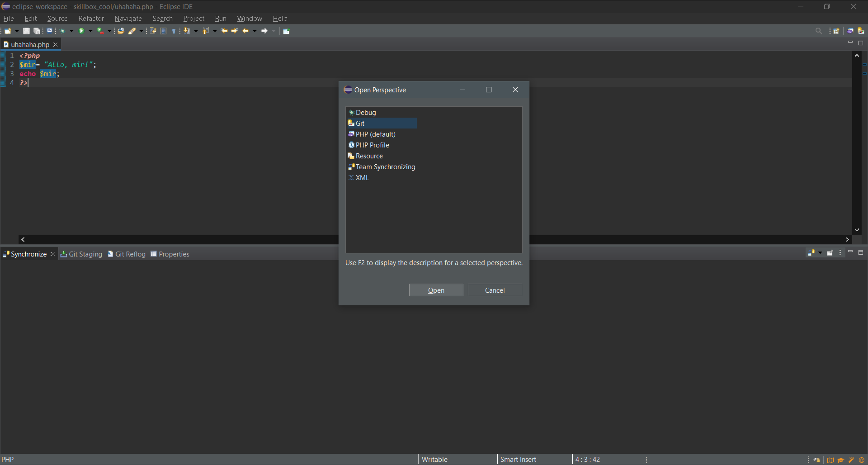Open the Debug dropdown arrow
This screenshot has width=868, height=465.
tap(71, 31)
